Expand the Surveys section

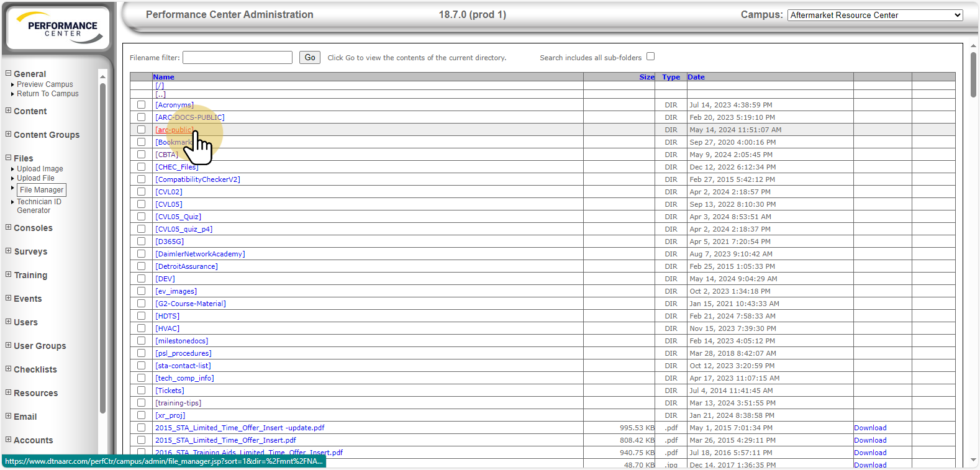coord(9,251)
